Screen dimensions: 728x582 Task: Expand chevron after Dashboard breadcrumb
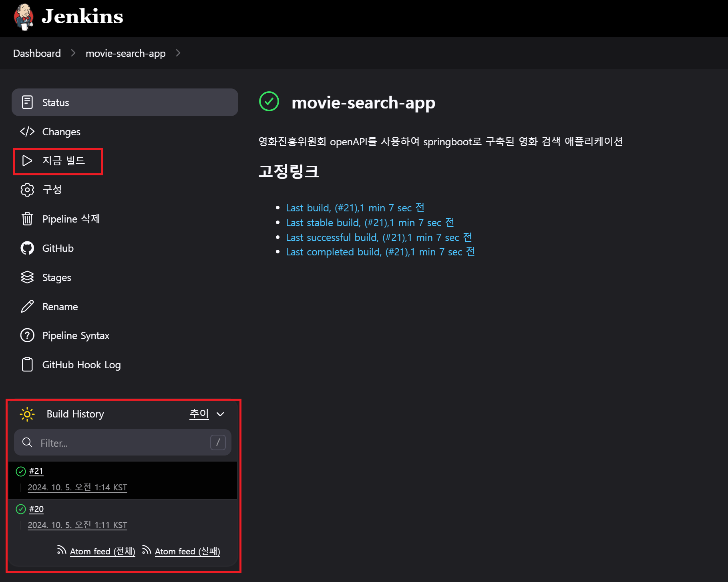(73, 53)
